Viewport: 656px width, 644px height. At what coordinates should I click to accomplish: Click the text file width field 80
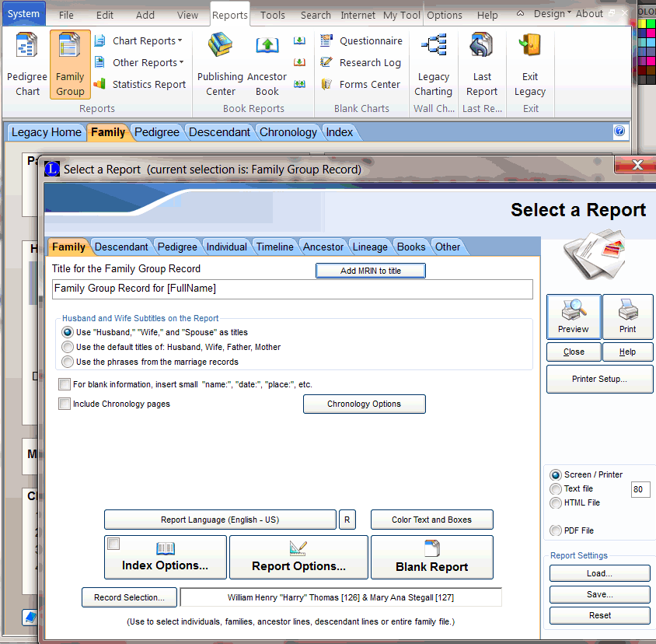click(640, 489)
